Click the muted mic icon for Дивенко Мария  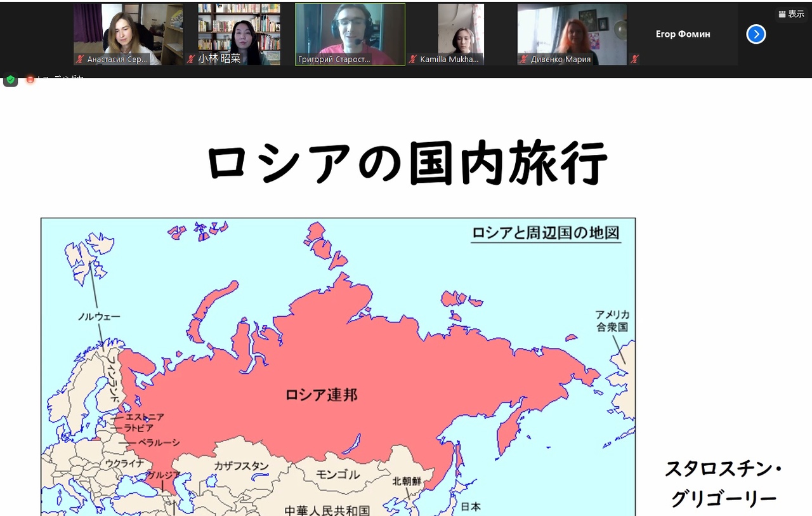tap(524, 59)
